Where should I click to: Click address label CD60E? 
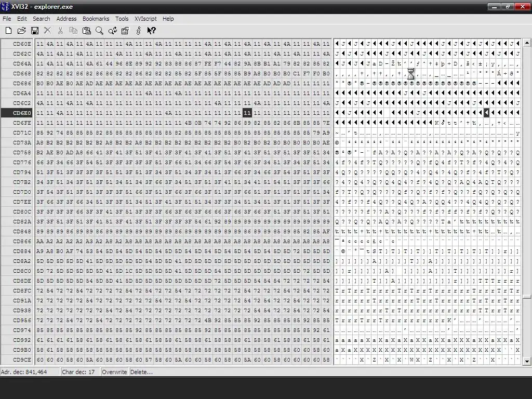click(x=22, y=44)
